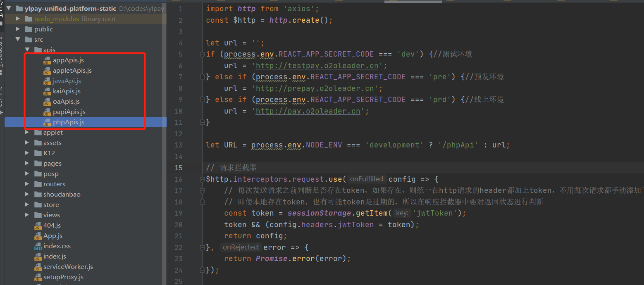Click the index.css file icon
This screenshot has height=285, width=644.
point(38,246)
